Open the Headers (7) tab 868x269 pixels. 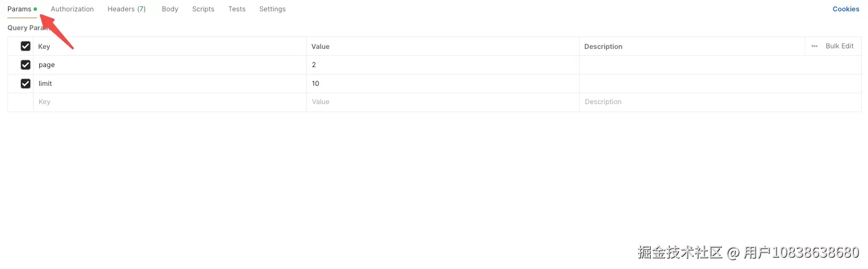pos(126,9)
